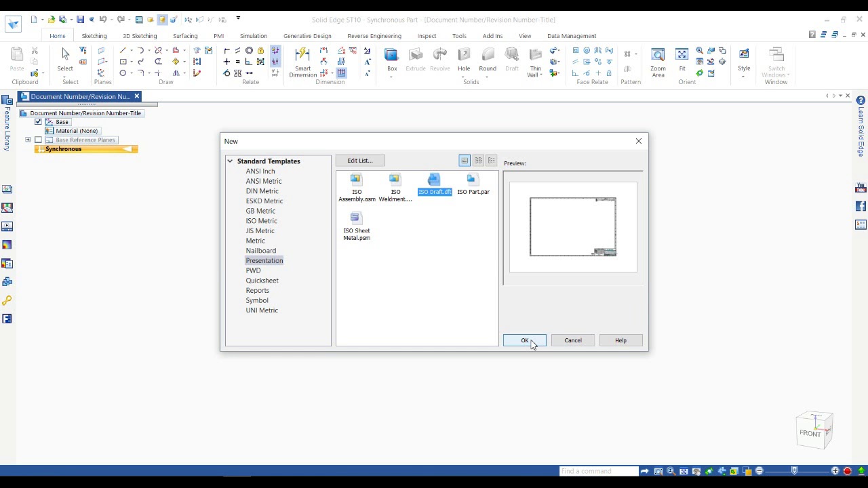Click the Smart Dimension tool

pyautogui.click(x=302, y=62)
